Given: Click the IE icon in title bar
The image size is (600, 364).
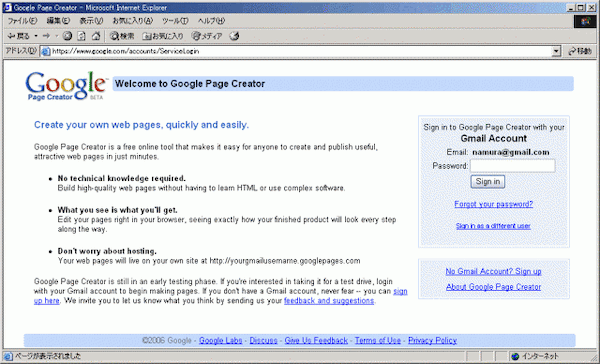Looking at the screenshot, I should [x=7, y=7].
